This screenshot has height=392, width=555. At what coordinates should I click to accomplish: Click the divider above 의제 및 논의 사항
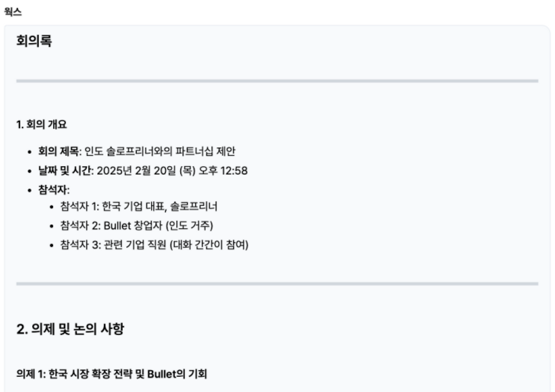pos(277,284)
